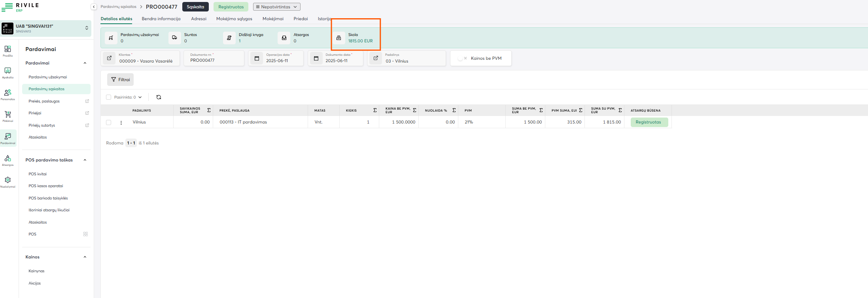Click the Rivile ERP hamburger logo

pos(7,7)
